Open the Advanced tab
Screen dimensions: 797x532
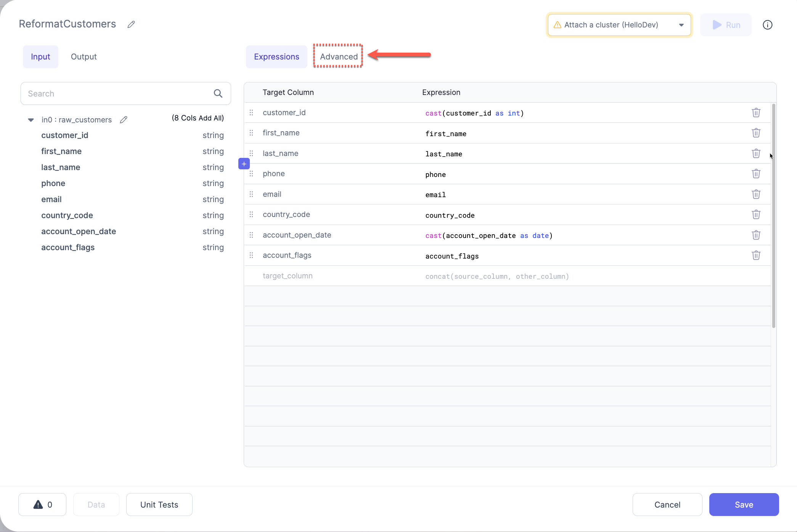(338, 56)
